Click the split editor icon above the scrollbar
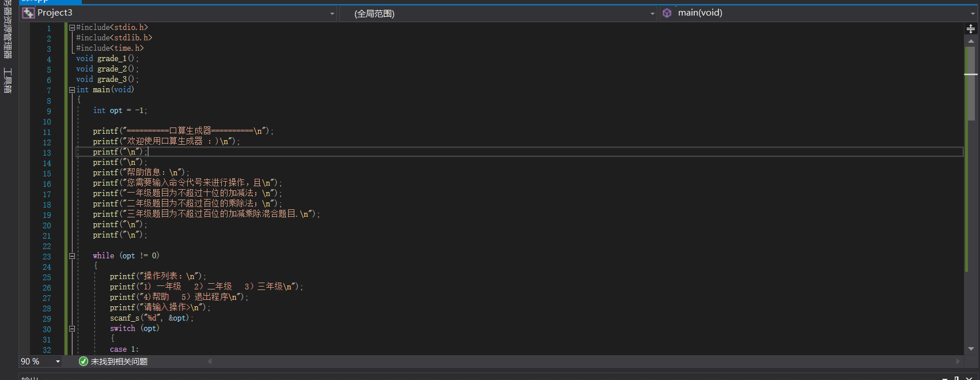The height and width of the screenshot is (380, 980). coord(971,29)
